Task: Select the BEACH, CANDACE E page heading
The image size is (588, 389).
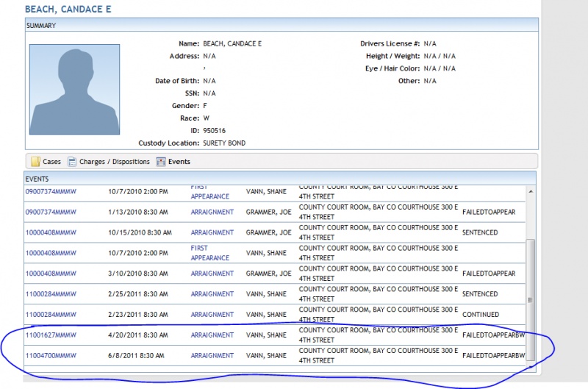Action: pyautogui.click(x=68, y=9)
